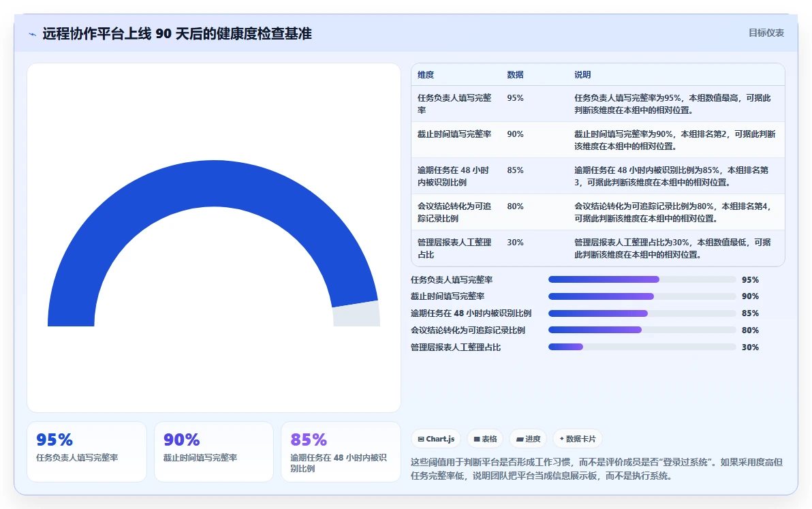Click the 会议结论转化为可追踪记录比例 table cell
The height and width of the screenshot is (509, 812).
coord(456,213)
